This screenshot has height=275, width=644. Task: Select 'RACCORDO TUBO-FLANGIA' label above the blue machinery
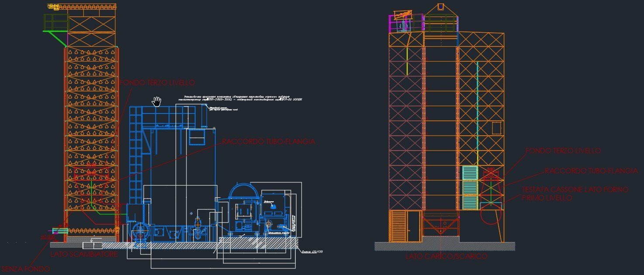(x=269, y=142)
